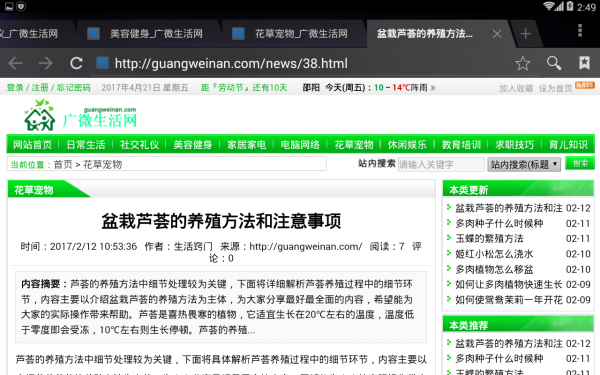Switch to the 美容健身_广微生活网 tab
Viewport: 600px width, 375px height.
click(149, 34)
